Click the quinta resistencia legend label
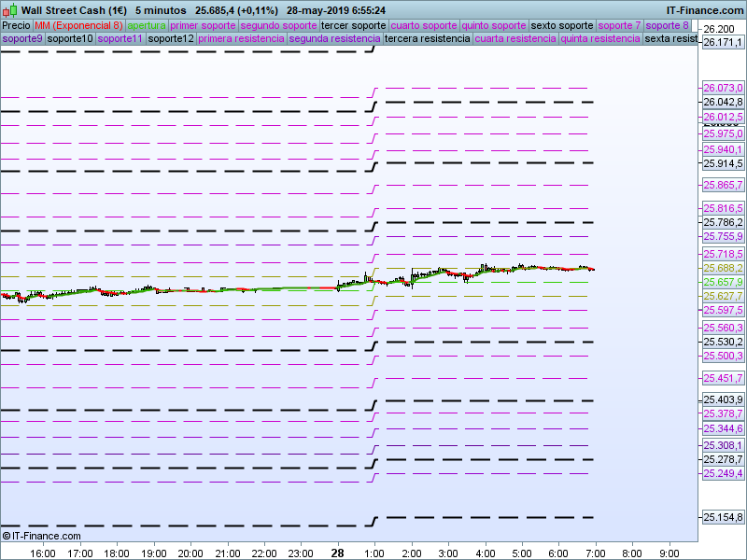 pyautogui.click(x=603, y=39)
